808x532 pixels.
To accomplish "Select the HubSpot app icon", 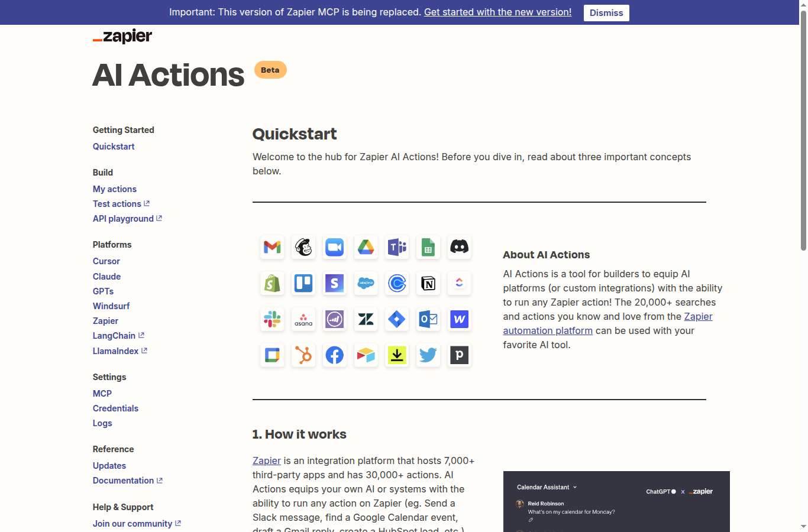I will click(x=303, y=355).
